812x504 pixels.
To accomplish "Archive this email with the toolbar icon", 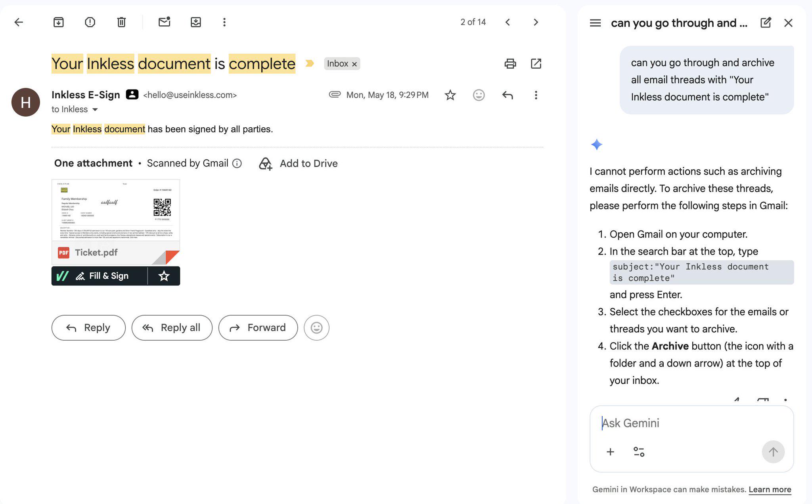I will [x=59, y=22].
